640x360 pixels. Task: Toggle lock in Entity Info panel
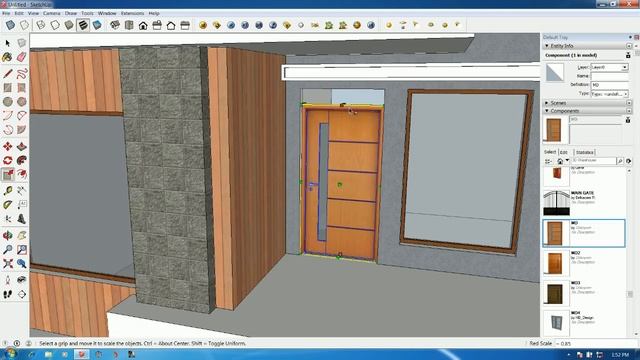click(628, 55)
